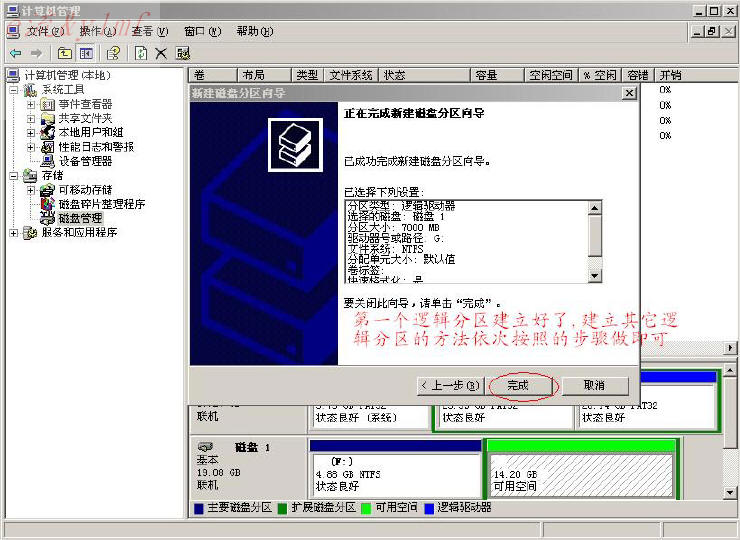Viewport: 740px width, 540px height.
Task: Open 设备管理器 in the tree
Action: pos(85,160)
